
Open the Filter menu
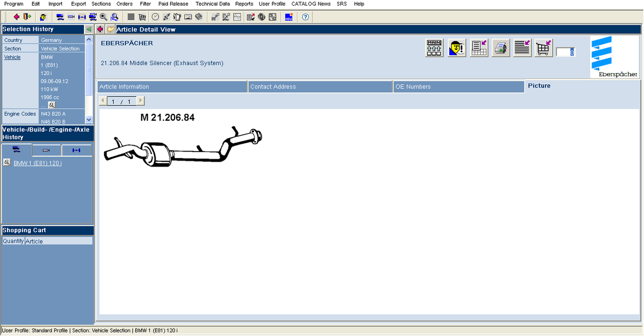[145, 4]
